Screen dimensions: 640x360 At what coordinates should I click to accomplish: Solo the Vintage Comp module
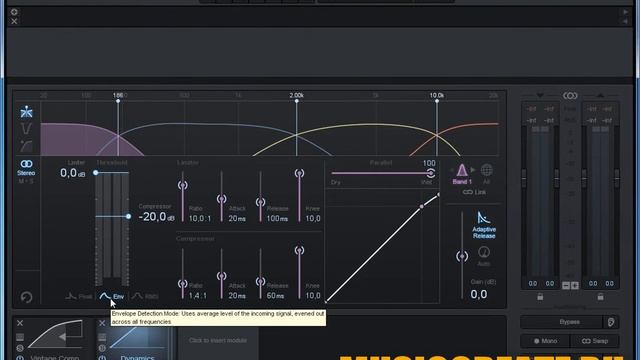point(20,348)
